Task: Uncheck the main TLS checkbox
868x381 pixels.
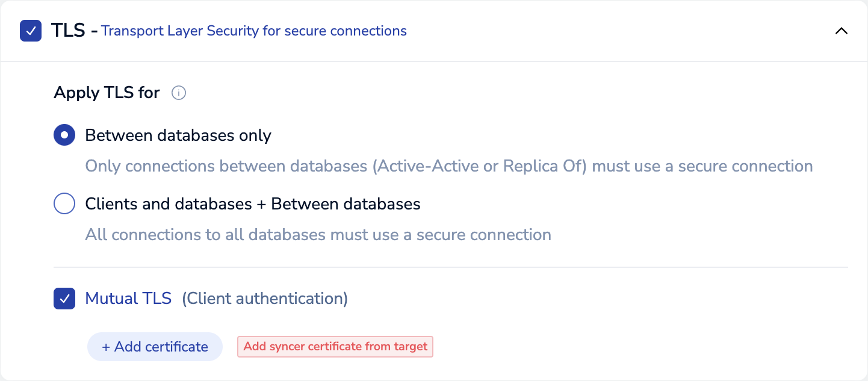Action: click(31, 31)
